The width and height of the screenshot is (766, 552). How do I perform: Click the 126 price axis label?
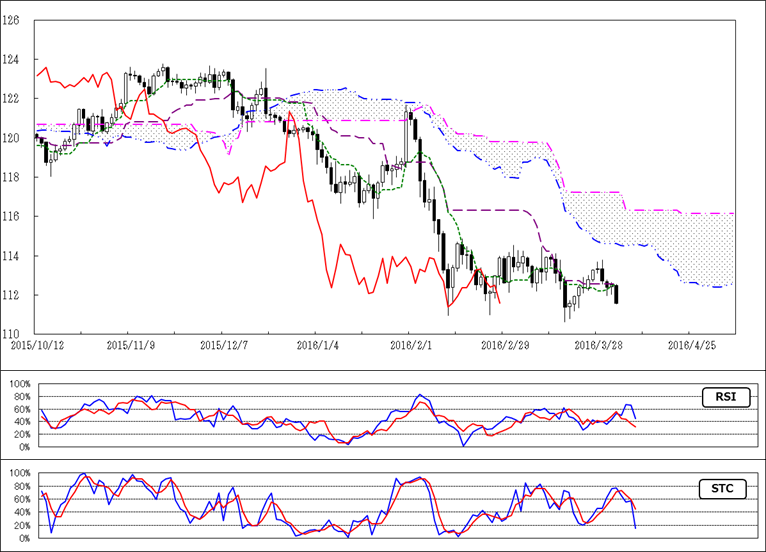13,20
